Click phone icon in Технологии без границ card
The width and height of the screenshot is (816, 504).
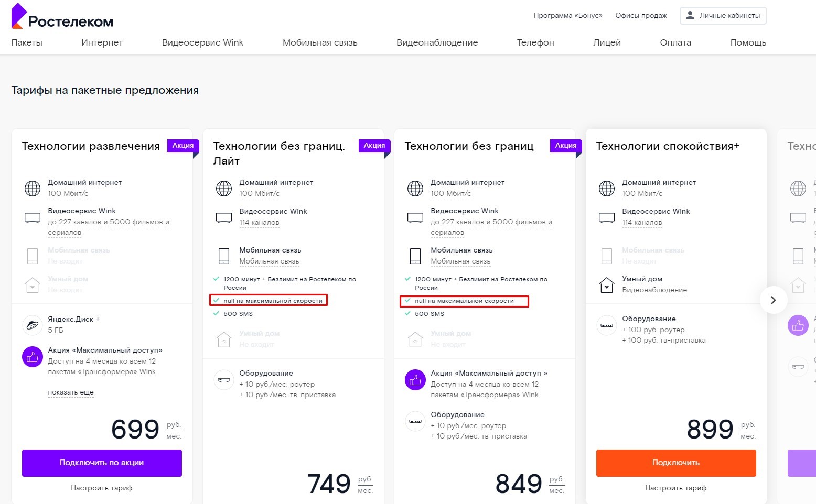pos(415,256)
